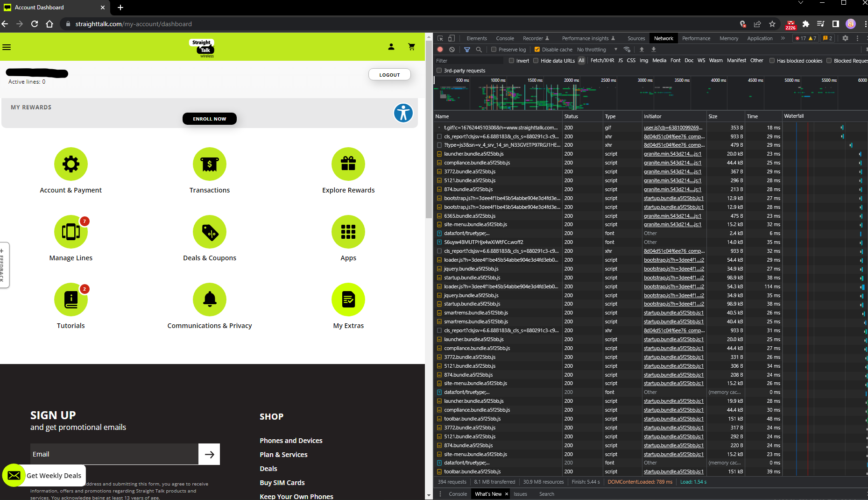Image resolution: width=868 pixels, height=500 pixels.
Task: Click the Get Weekly Deals envelope icon
Action: click(14, 475)
